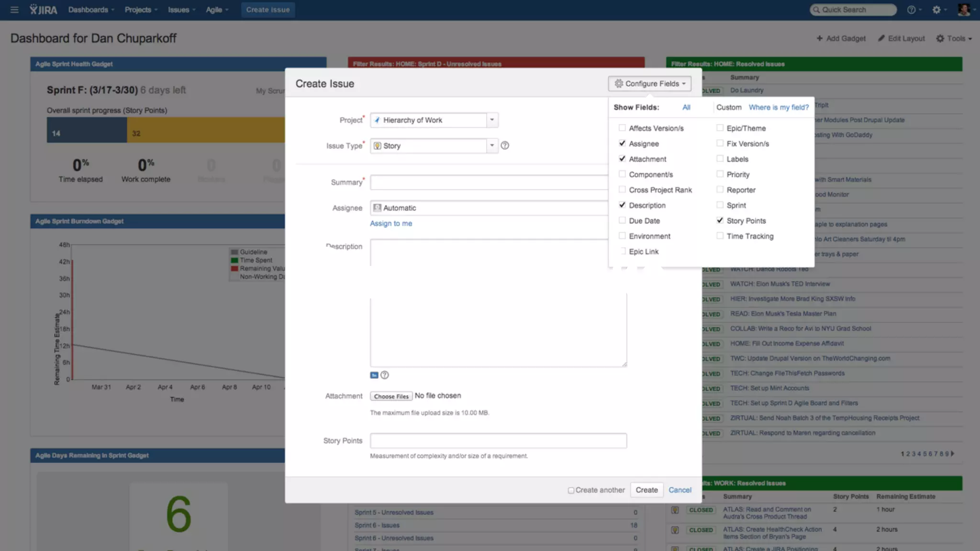The image size is (980, 551).
Task: Expand the Project dropdown
Action: pyautogui.click(x=492, y=120)
